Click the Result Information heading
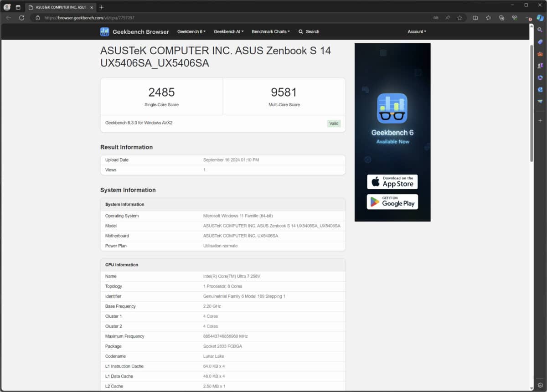The image size is (547, 392). pos(126,147)
